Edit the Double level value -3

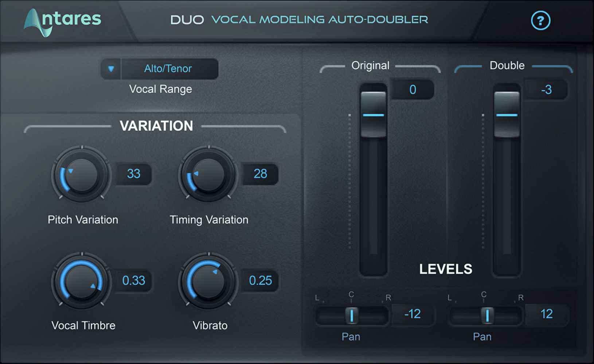click(546, 90)
